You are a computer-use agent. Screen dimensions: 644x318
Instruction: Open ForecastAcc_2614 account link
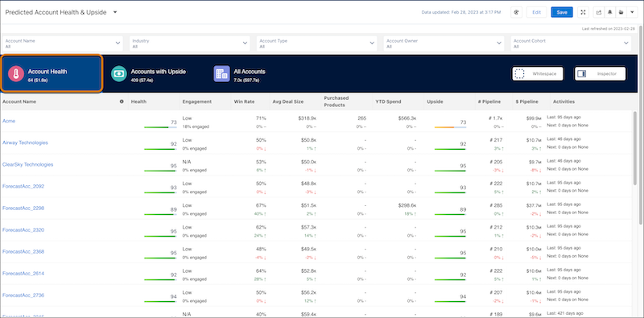tap(23, 273)
